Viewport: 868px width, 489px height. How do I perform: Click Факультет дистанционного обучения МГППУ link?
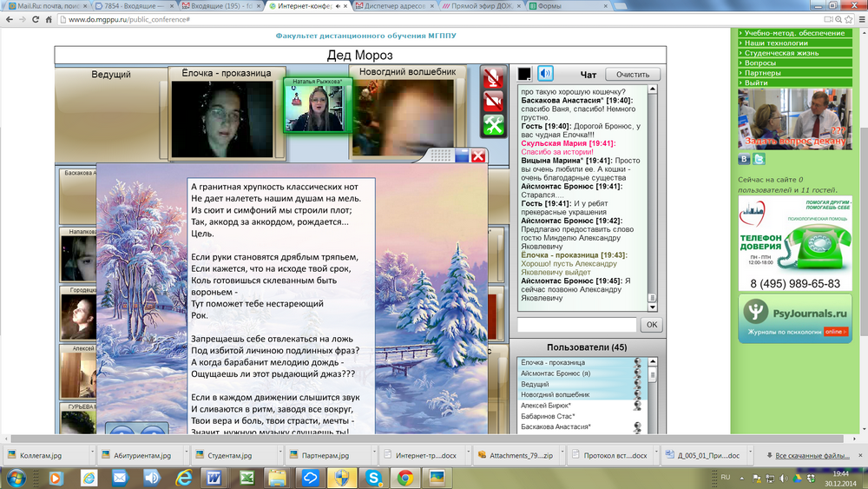tap(366, 36)
